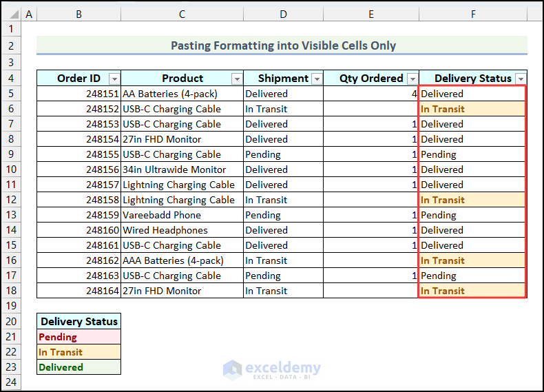The height and width of the screenshot is (392, 544).
Task: Open the Product column filter dropdown
Action: 237,79
